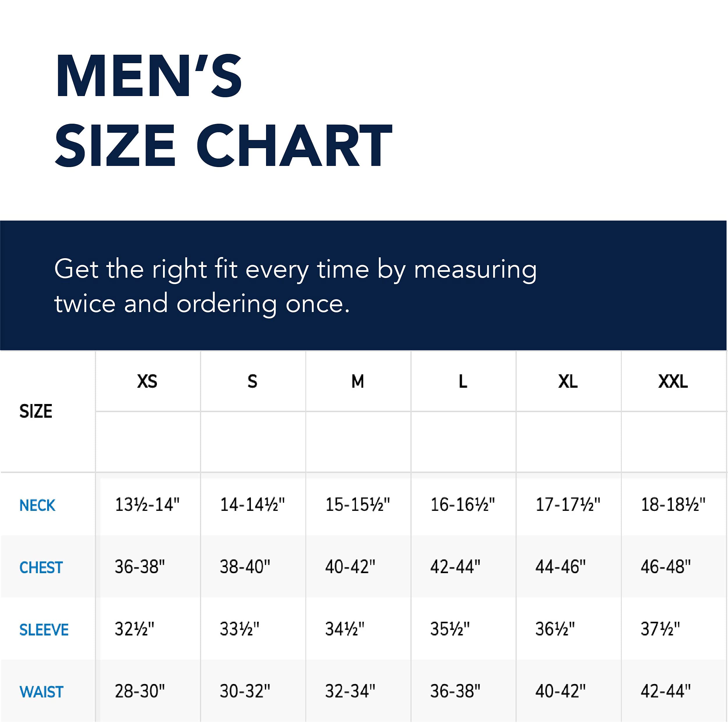This screenshot has height=728, width=728.
Task: Click the XXL waist value 42-44"
Action: pos(665,691)
